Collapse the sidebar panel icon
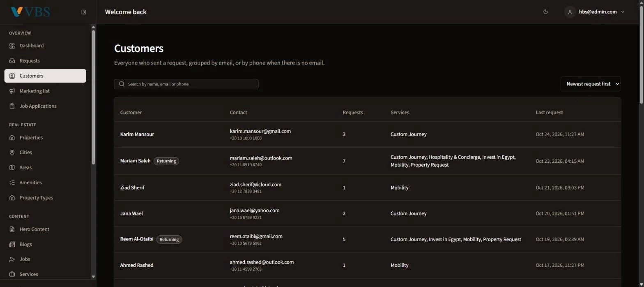 (84, 12)
